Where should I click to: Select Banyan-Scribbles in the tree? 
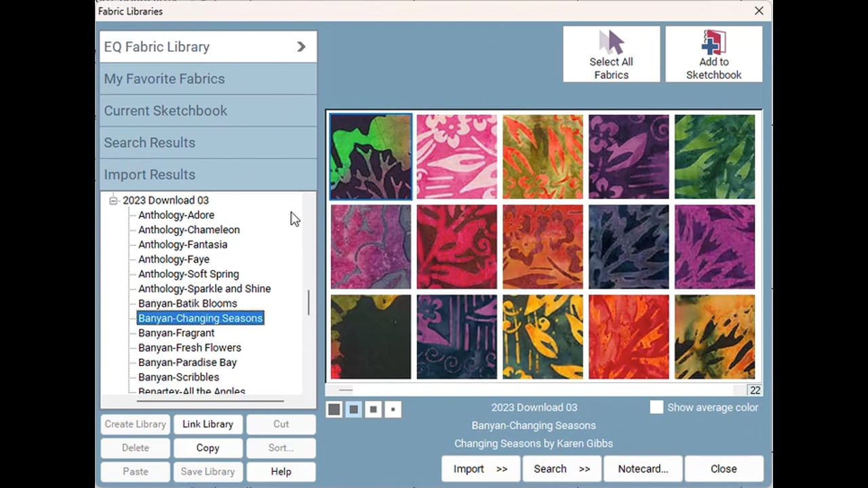pos(178,378)
